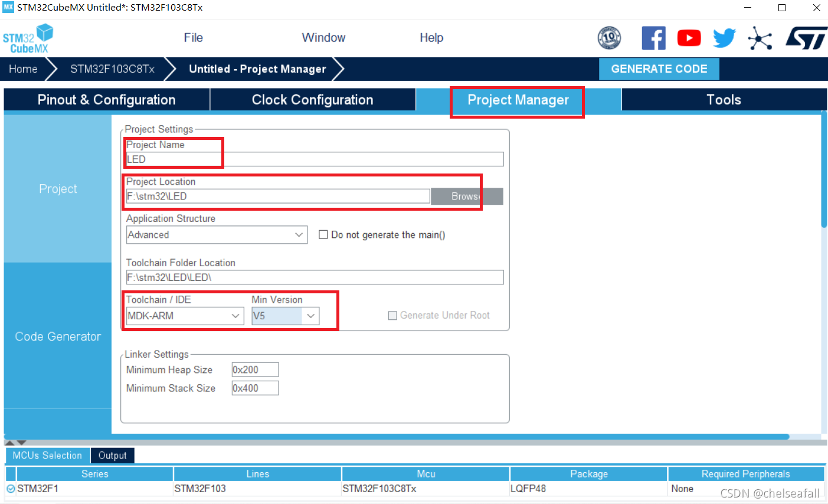Click the STM32F1 series row status icon
This screenshot has width=828, height=504.
(x=11, y=489)
